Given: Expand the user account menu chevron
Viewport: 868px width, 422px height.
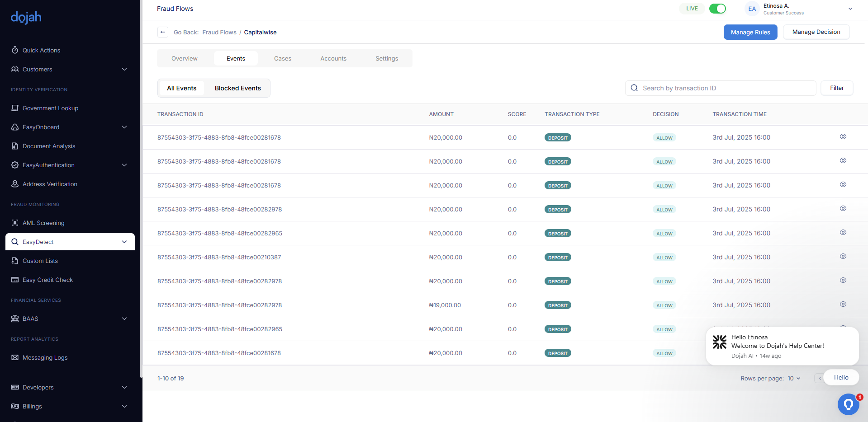Looking at the screenshot, I should click(x=850, y=9).
